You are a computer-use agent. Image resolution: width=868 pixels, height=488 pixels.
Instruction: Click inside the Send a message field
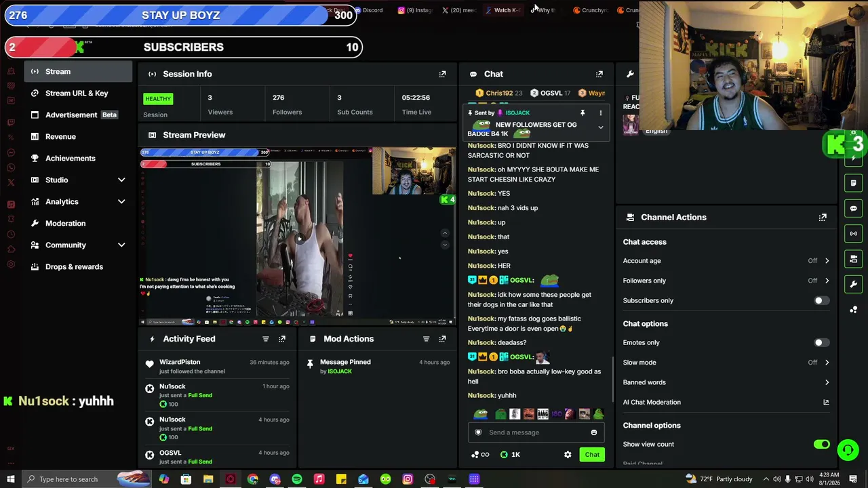pyautogui.click(x=536, y=432)
